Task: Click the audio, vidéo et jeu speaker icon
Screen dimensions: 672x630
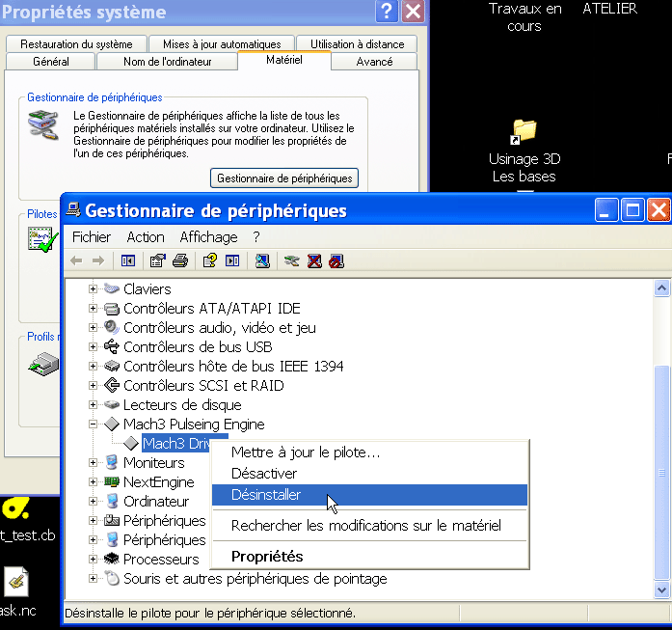Action: click(112, 327)
